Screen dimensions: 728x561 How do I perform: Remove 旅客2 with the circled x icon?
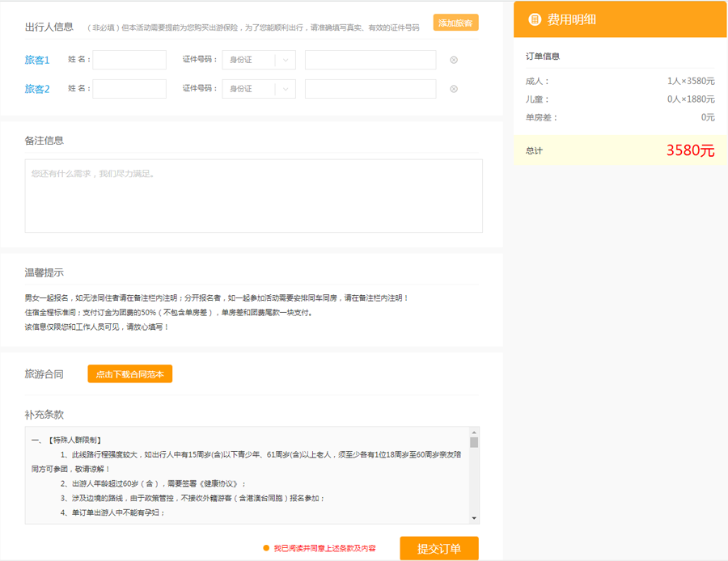coord(454,89)
